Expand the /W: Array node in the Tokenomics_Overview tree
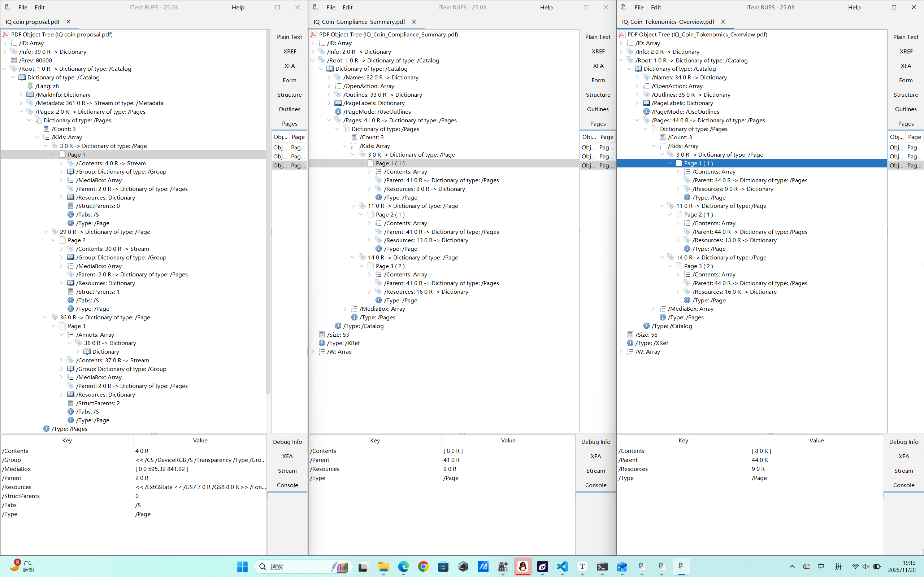 click(x=621, y=352)
